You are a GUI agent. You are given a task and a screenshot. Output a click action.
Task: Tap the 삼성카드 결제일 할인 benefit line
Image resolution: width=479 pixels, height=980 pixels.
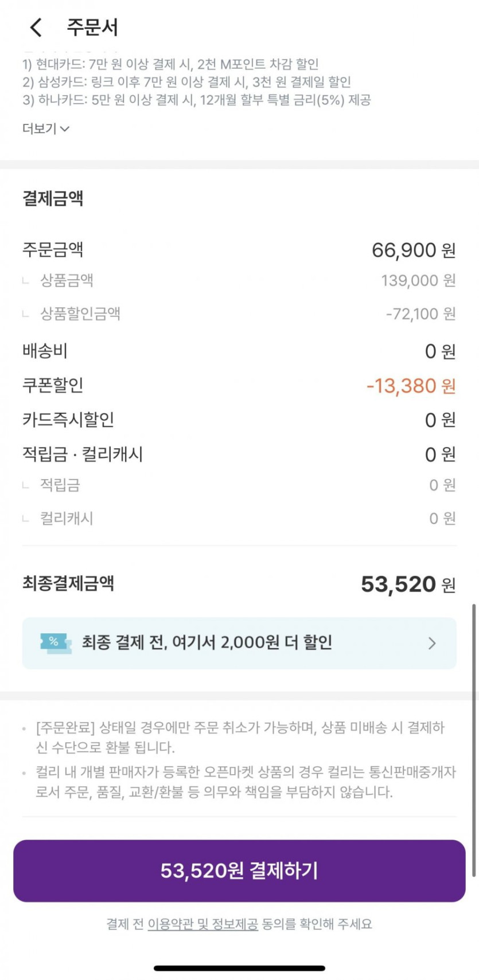click(186, 82)
